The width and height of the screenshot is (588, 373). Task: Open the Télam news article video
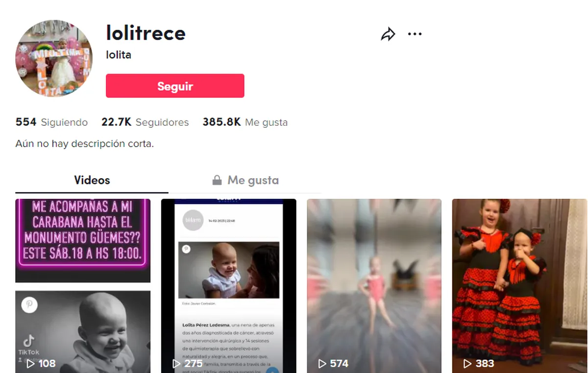[x=229, y=286]
